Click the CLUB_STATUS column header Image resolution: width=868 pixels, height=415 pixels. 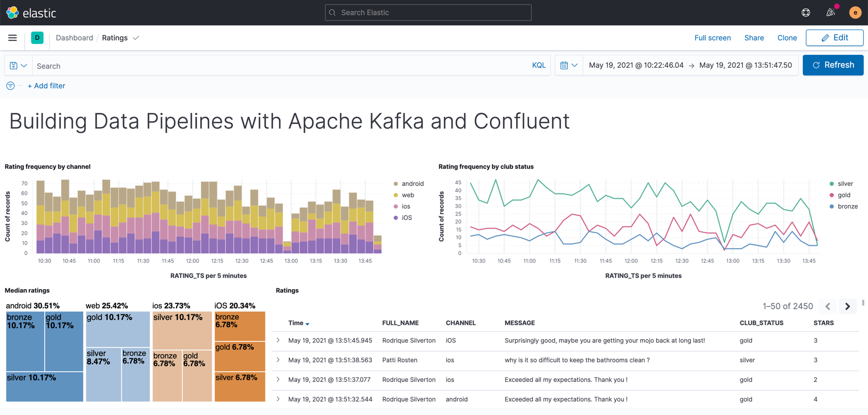click(x=762, y=323)
